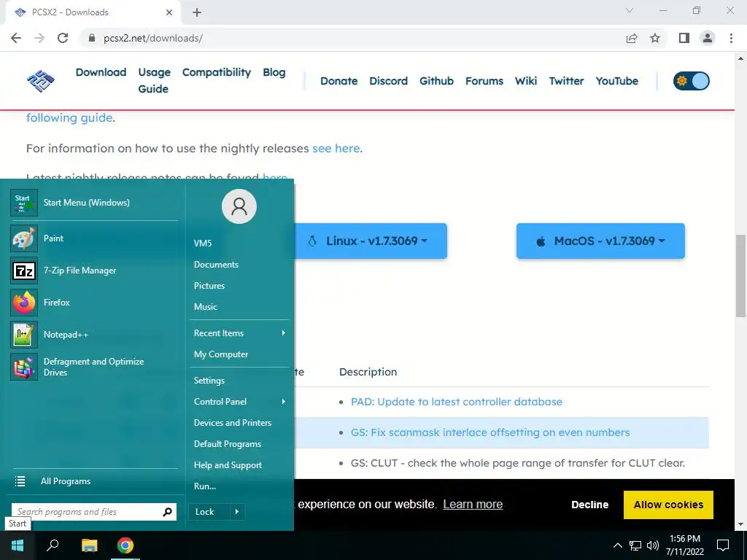747x560 pixels.
Task: Open Devices and Printers
Action: (233, 423)
